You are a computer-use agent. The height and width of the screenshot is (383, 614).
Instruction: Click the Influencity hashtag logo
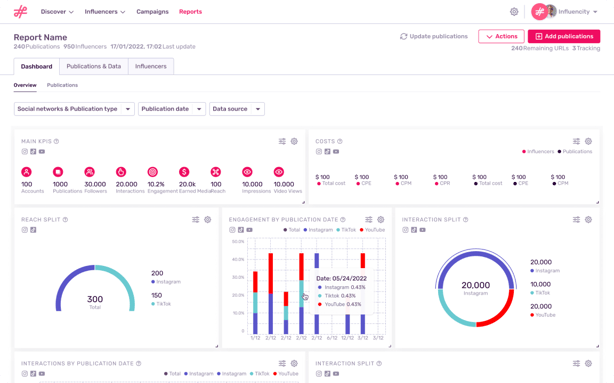click(x=20, y=12)
